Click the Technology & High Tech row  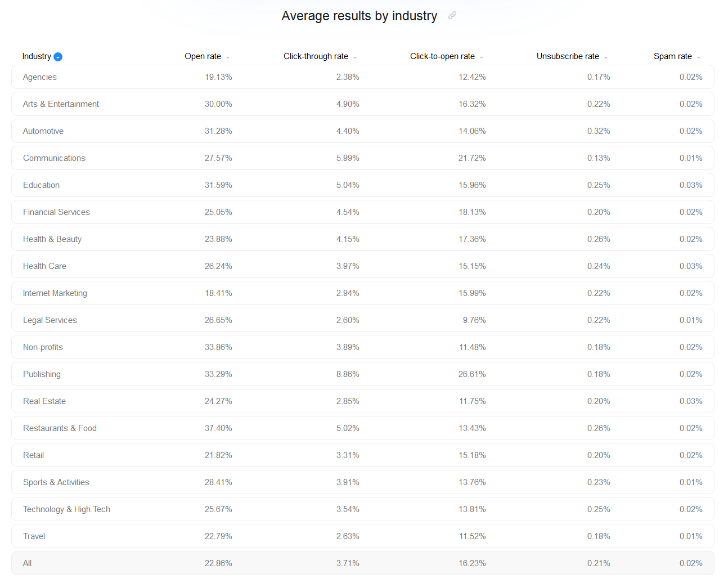[362, 509]
